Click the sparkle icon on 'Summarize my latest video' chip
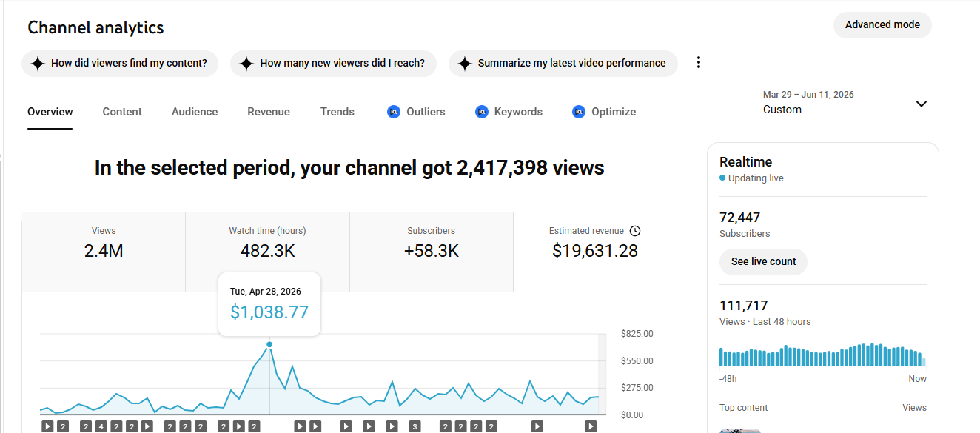The image size is (980, 433). pyautogui.click(x=465, y=64)
